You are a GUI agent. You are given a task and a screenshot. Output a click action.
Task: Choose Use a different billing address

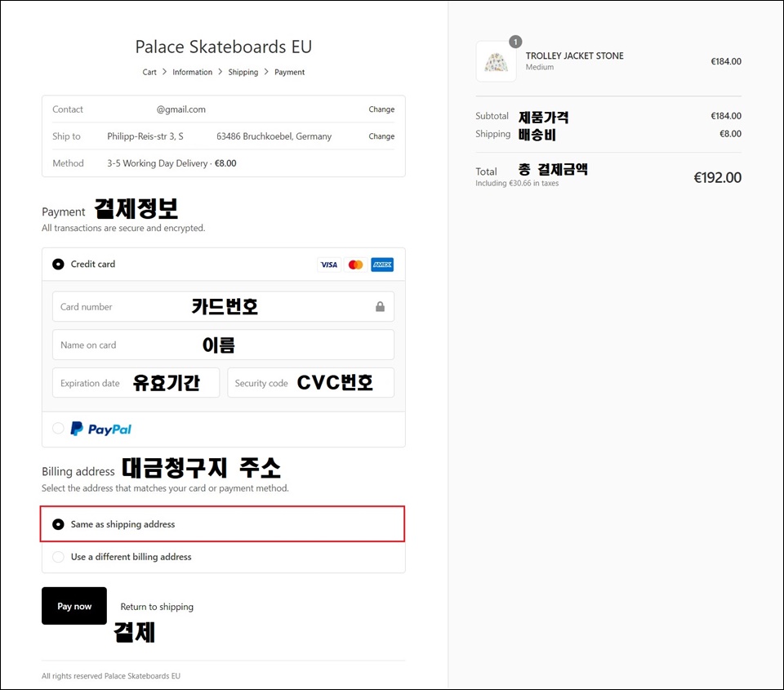58,557
